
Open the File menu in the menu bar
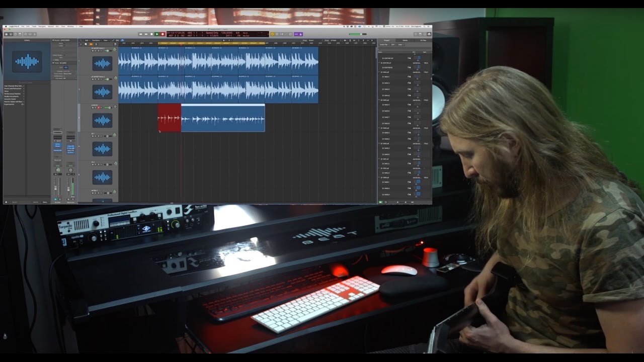tap(23, 26)
